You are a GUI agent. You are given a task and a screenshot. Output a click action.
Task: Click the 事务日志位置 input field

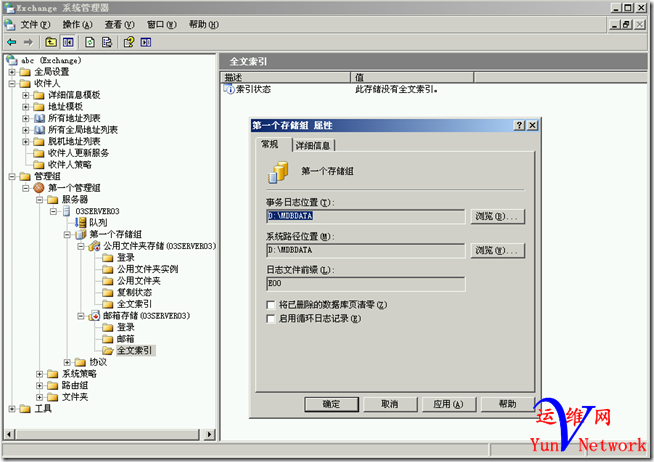(x=366, y=216)
